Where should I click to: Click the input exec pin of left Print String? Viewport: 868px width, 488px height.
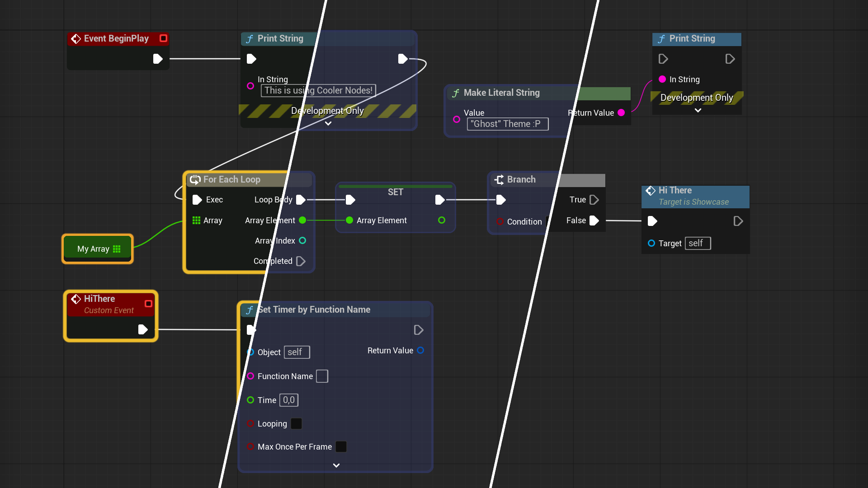tap(251, 59)
